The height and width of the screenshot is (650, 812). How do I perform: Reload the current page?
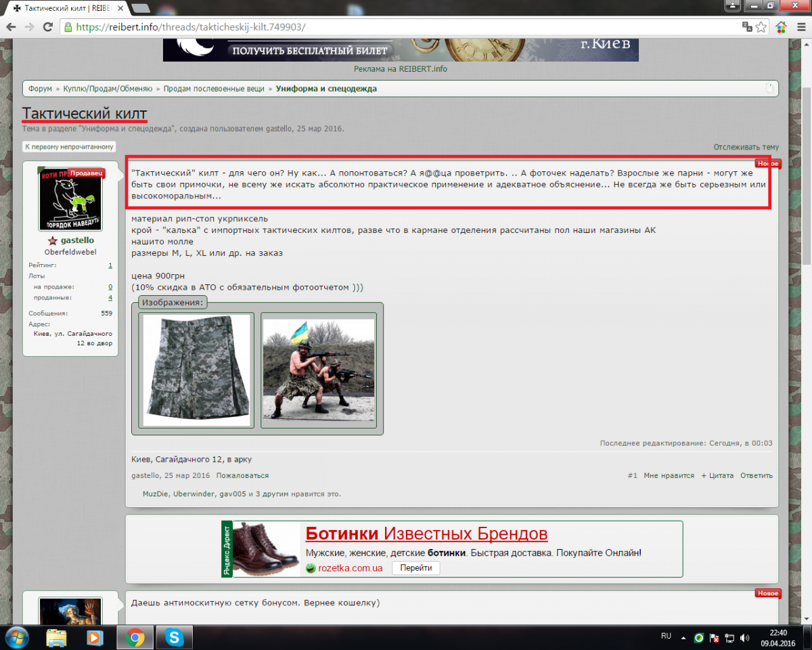pos(47,27)
